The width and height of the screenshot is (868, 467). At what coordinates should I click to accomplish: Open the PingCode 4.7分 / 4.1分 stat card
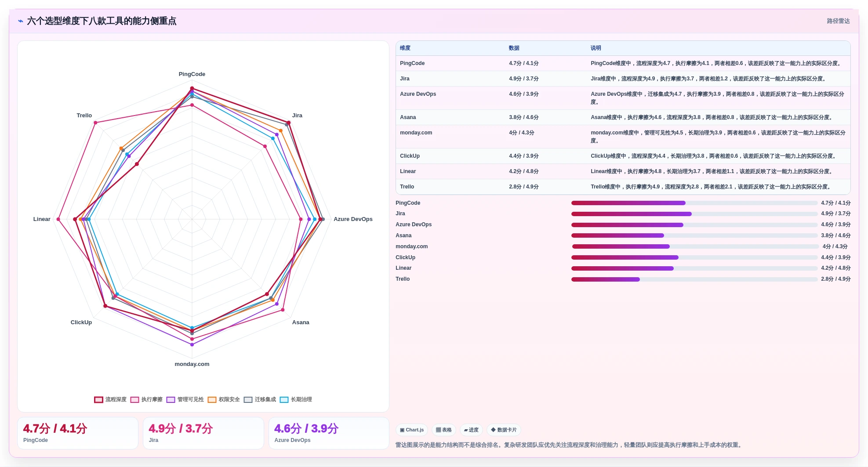tap(78, 433)
